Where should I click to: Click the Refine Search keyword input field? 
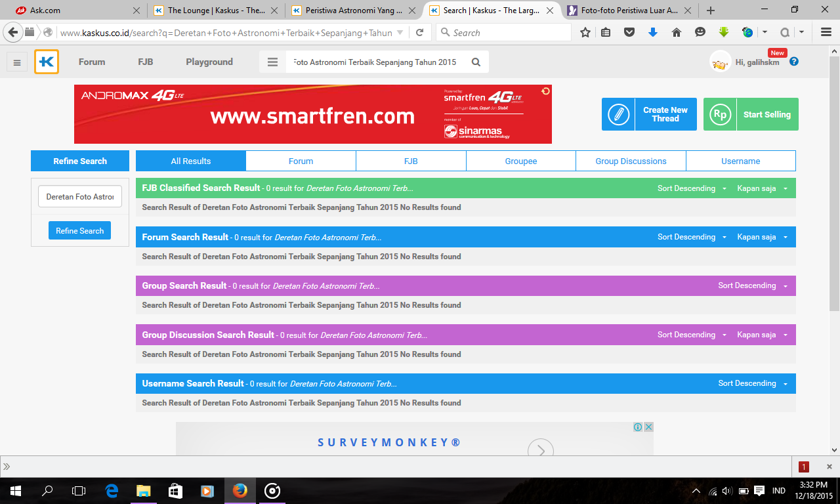coord(80,196)
